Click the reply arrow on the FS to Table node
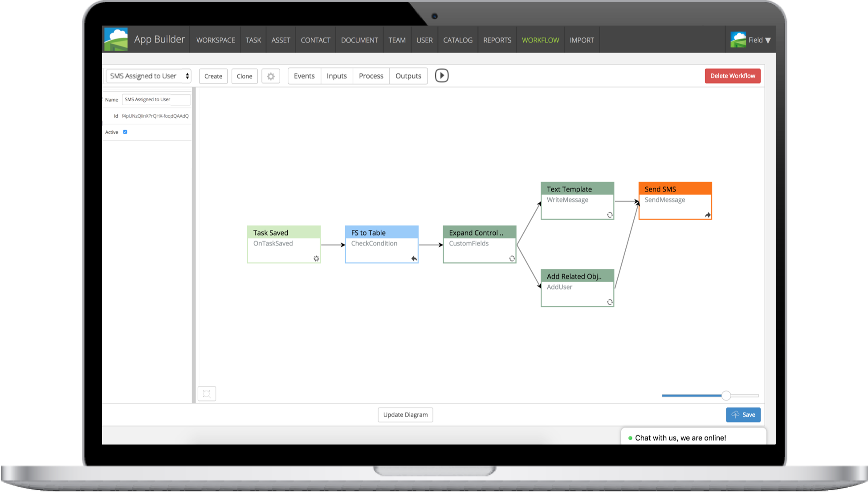Image resolution: width=868 pixels, height=492 pixels. (x=413, y=258)
